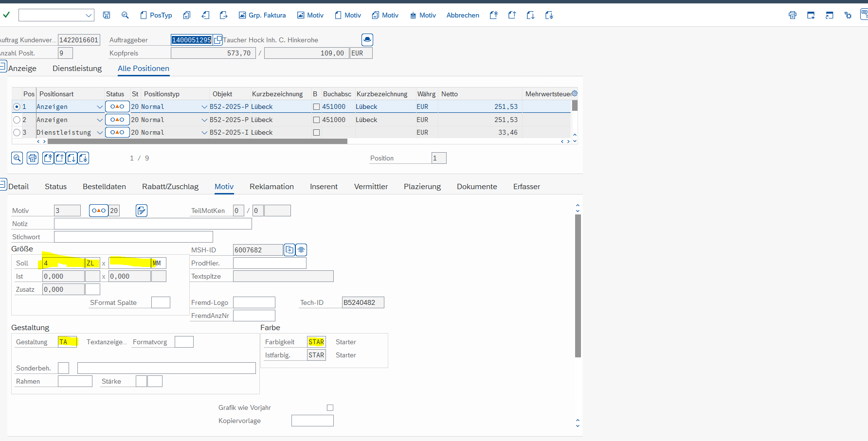The image size is (868, 441).
Task: Click the Save diskette icon in toolbar
Action: pos(107,15)
